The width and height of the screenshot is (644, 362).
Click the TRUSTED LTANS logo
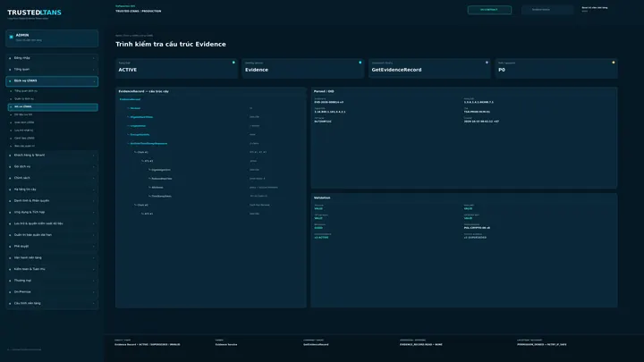34,13
